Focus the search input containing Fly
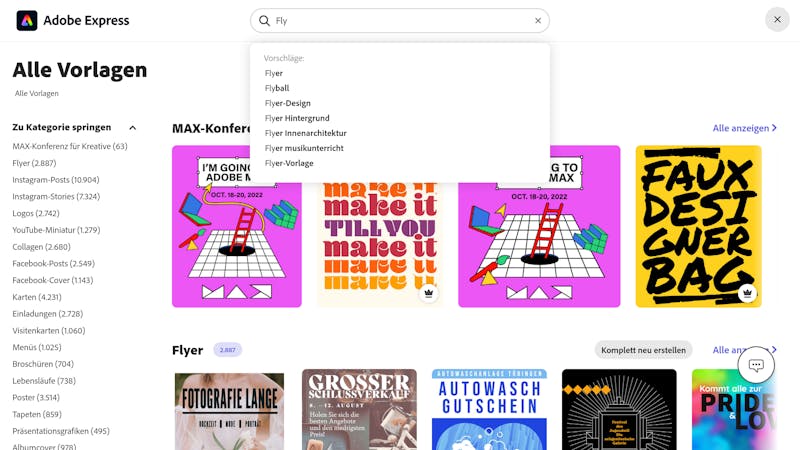800x450 pixels. pyautogui.click(x=401, y=20)
